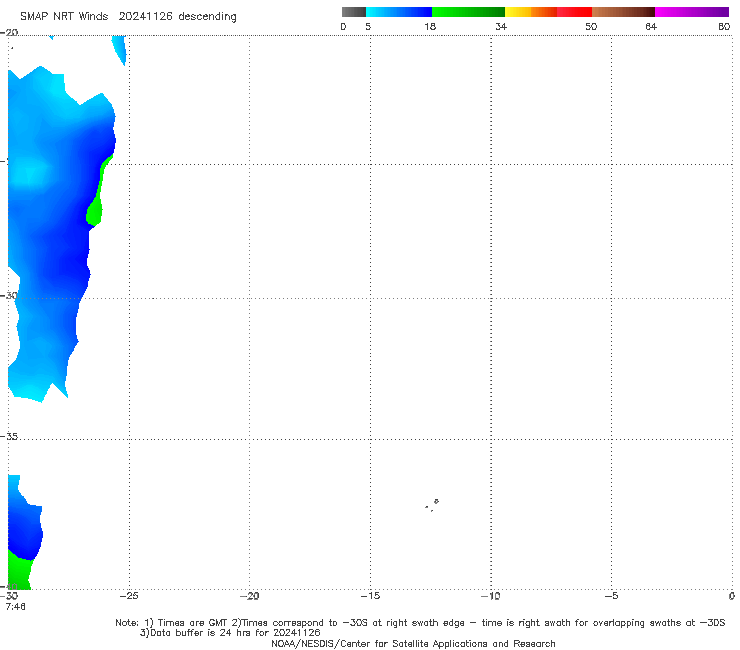Click the longitude axis label "-10"

(490, 596)
